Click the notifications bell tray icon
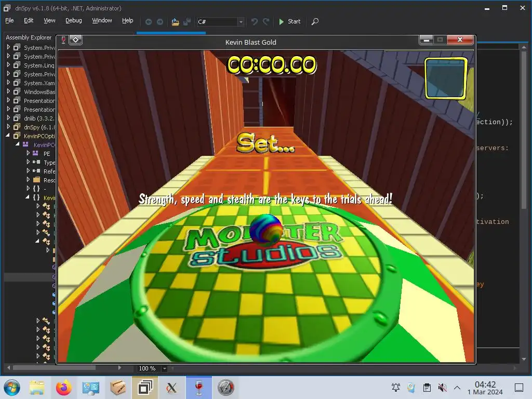The width and height of the screenshot is (532, 399). pos(395,387)
